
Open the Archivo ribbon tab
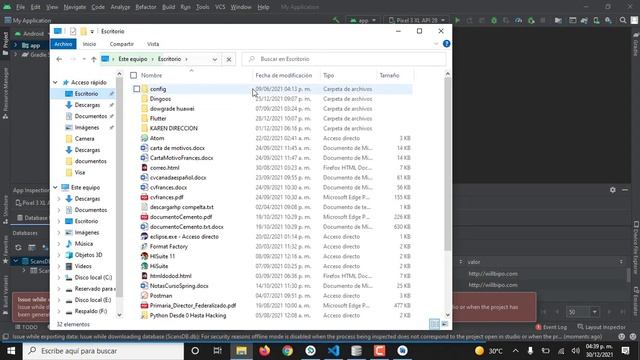tap(63, 44)
